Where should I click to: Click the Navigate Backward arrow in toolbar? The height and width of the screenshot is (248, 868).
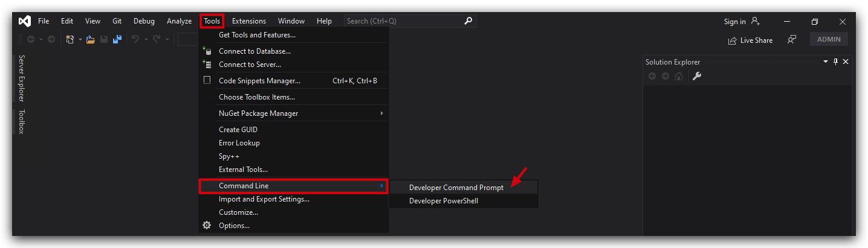tap(31, 39)
